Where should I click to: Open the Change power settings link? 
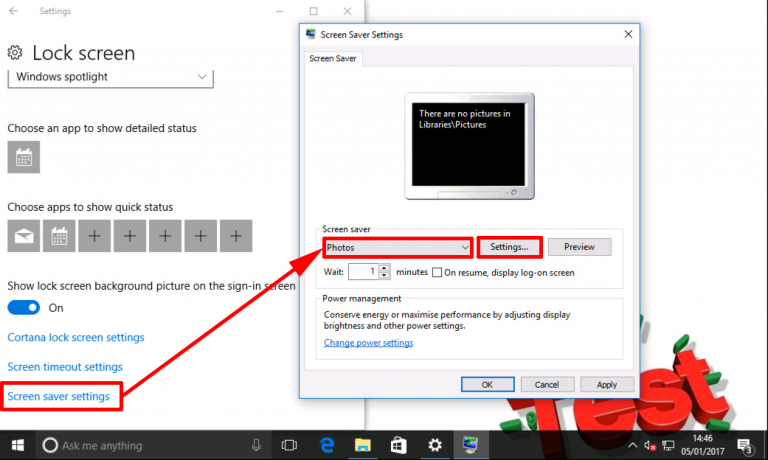(368, 343)
